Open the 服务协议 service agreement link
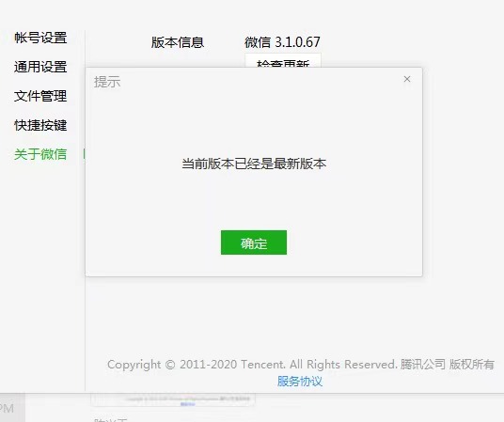 300,382
